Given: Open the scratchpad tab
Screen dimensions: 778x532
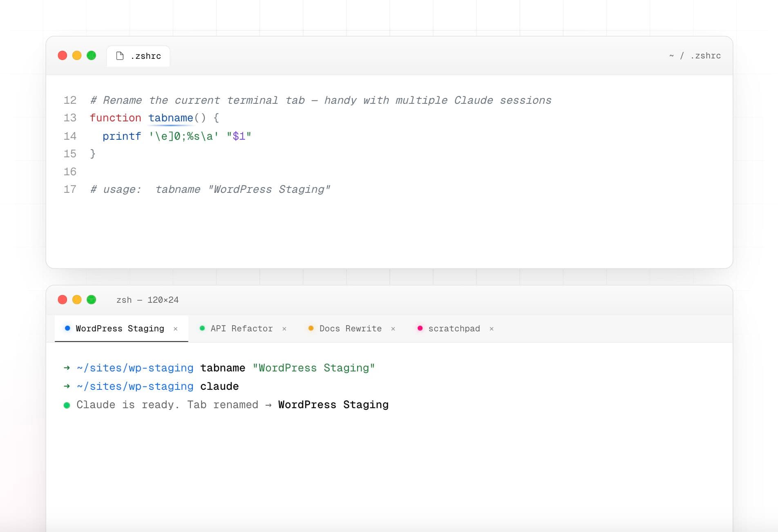Looking at the screenshot, I should pyautogui.click(x=454, y=329).
